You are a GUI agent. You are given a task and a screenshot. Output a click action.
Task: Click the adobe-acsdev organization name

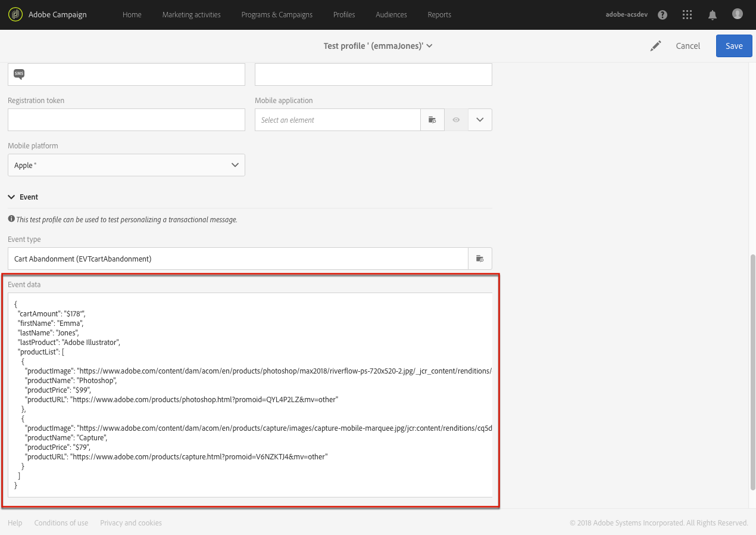[x=626, y=15]
